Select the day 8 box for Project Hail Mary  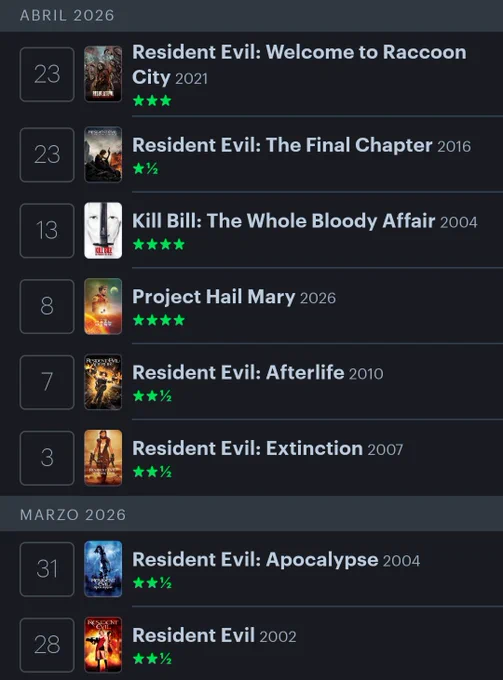click(47, 306)
